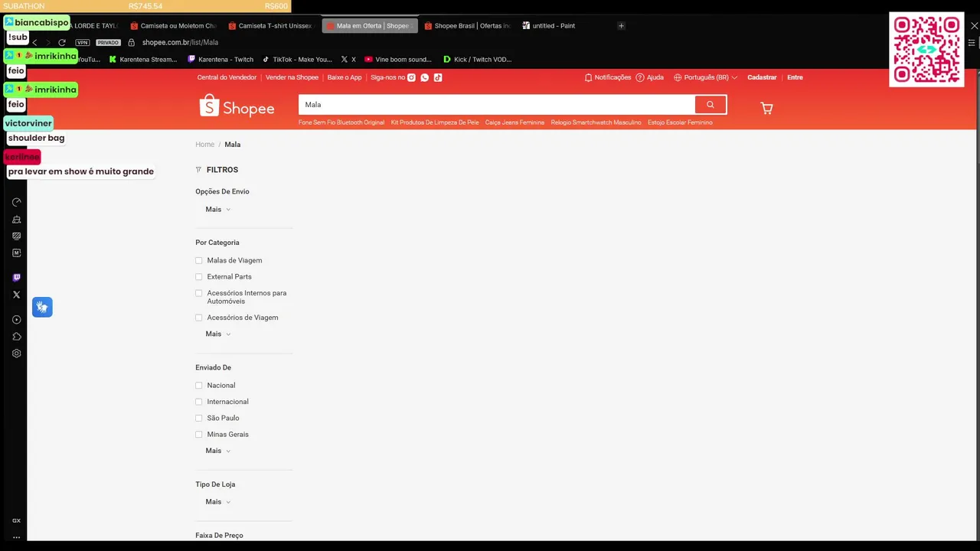980x551 pixels.
Task: Click Central do Vendedor link
Action: coord(227,77)
